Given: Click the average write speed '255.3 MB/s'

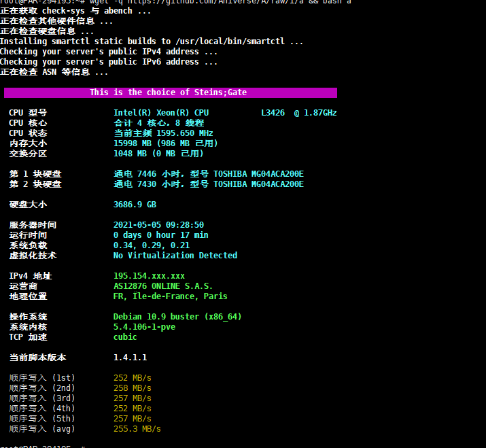Looking at the screenshot, I should pos(137,429).
